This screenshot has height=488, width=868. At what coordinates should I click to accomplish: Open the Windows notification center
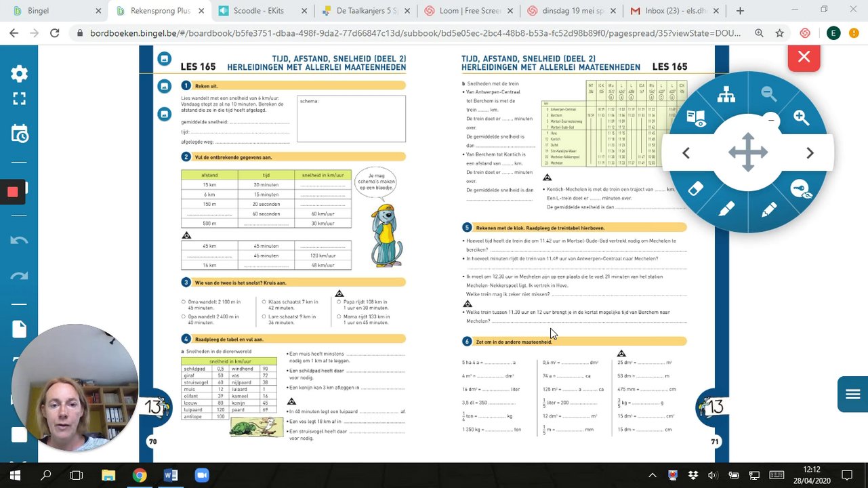point(847,476)
